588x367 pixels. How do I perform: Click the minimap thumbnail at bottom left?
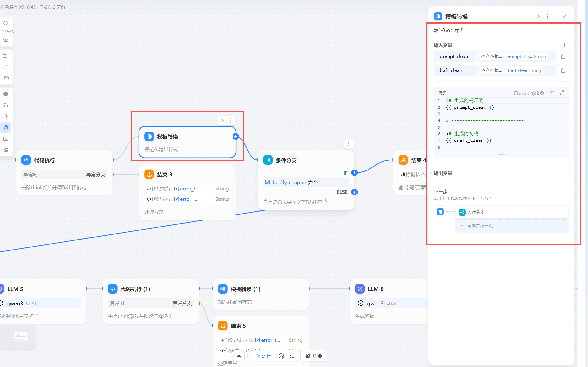point(21,337)
